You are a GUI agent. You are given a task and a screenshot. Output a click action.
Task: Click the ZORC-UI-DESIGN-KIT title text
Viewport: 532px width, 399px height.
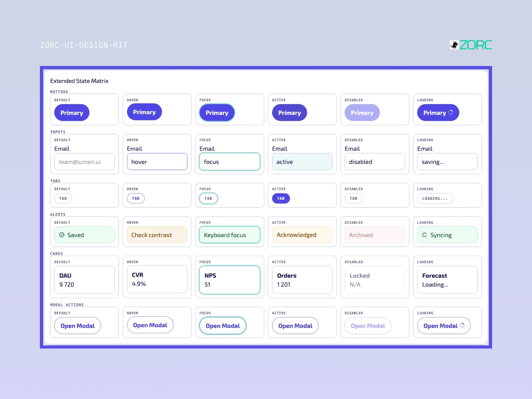point(84,45)
